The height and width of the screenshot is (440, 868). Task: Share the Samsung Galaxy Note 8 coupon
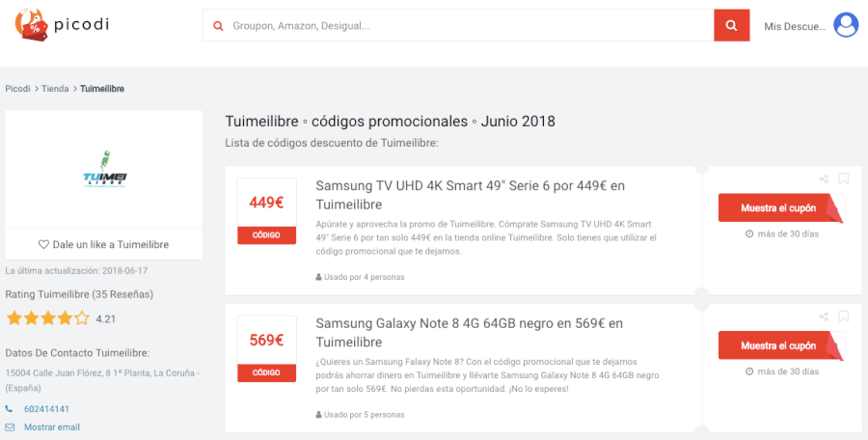tap(824, 317)
